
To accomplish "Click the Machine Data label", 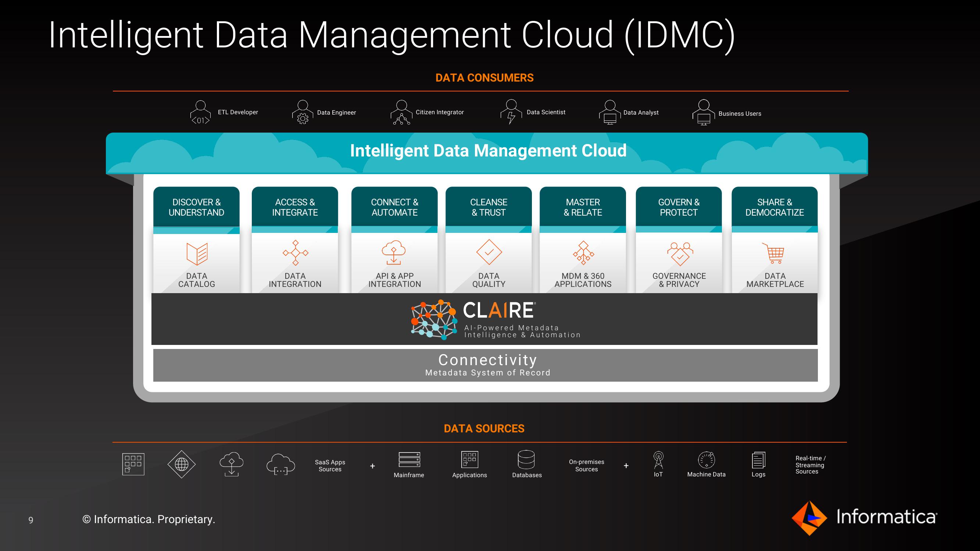I will pyautogui.click(x=707, y=475).
